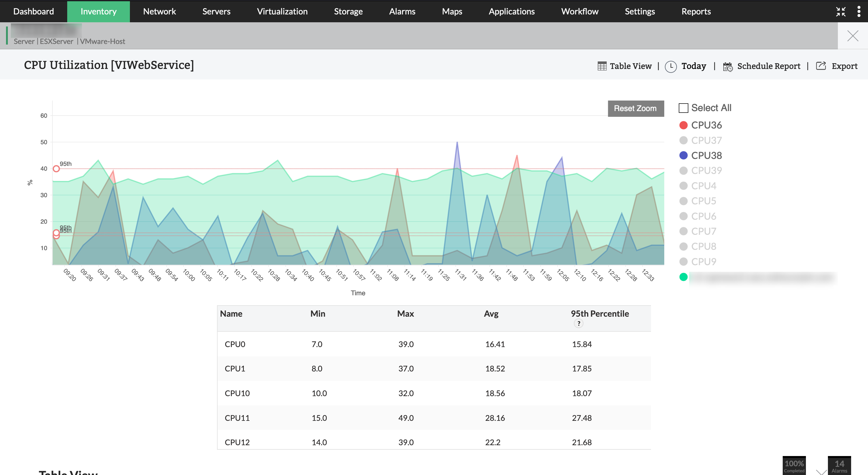
Task: Switch to the Alarms tab
Action: [x=402, y=11]
